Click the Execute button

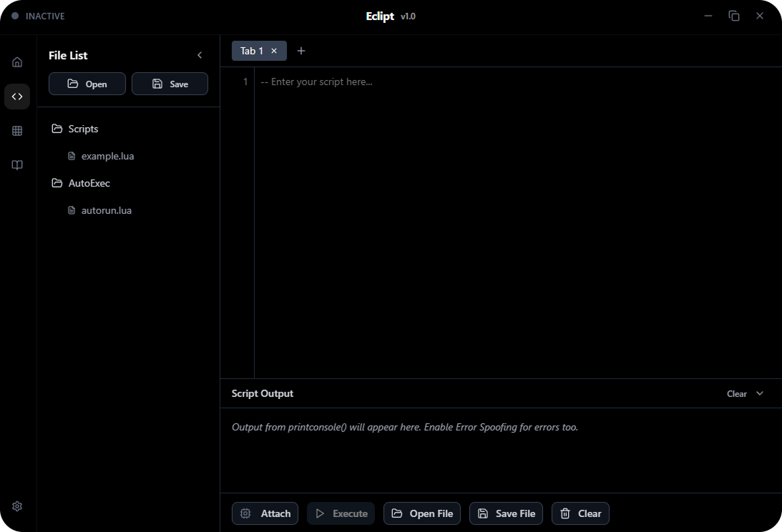click(x=341, y=513)
